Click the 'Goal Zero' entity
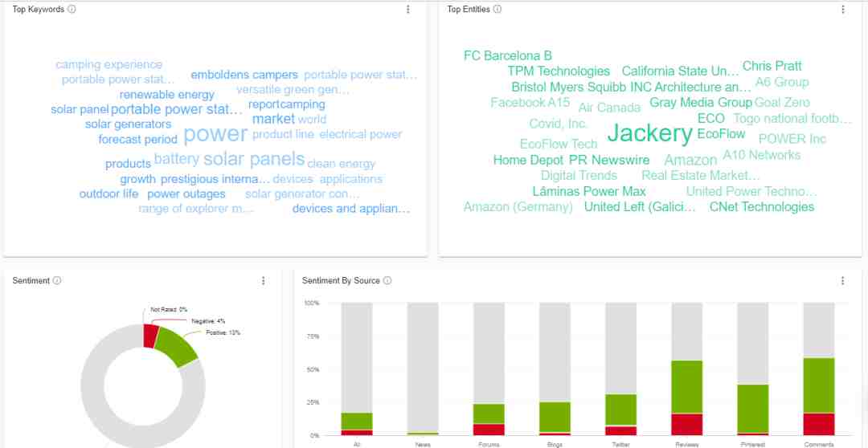 (x=782, y=102)
